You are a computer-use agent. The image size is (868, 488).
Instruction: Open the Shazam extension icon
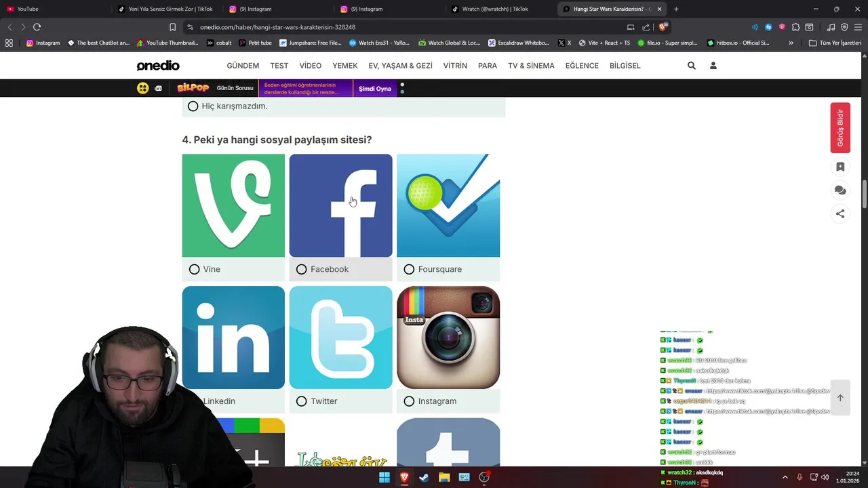click(x=768, y=27)
